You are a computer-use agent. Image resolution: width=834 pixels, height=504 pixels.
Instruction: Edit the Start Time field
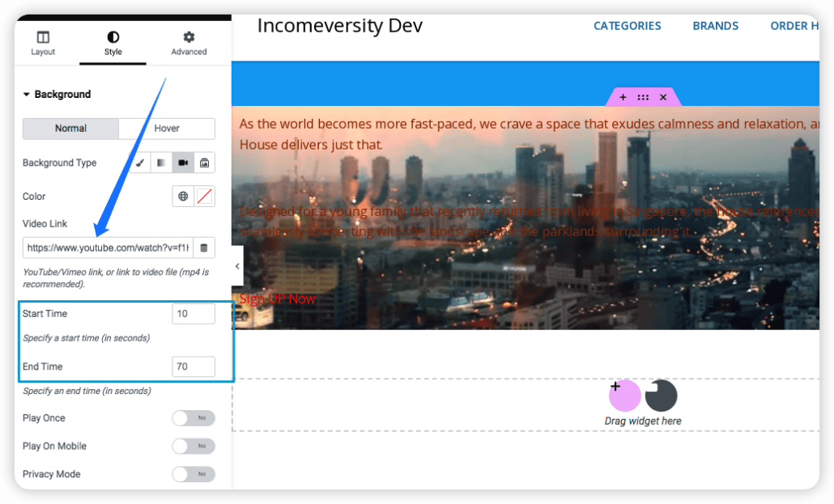point(193,314)
